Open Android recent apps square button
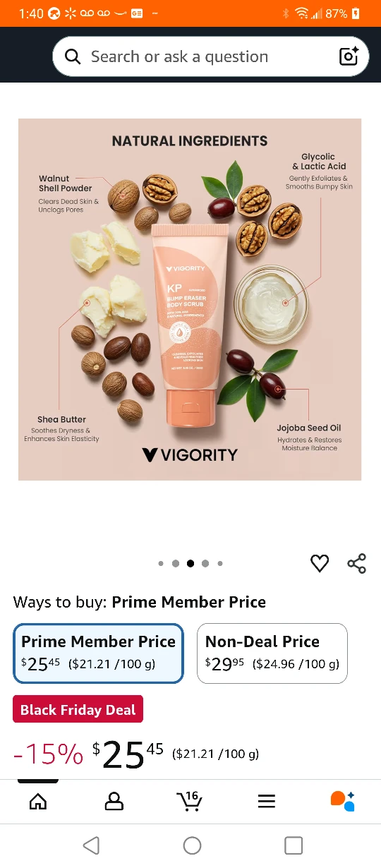 coord(294,845)
